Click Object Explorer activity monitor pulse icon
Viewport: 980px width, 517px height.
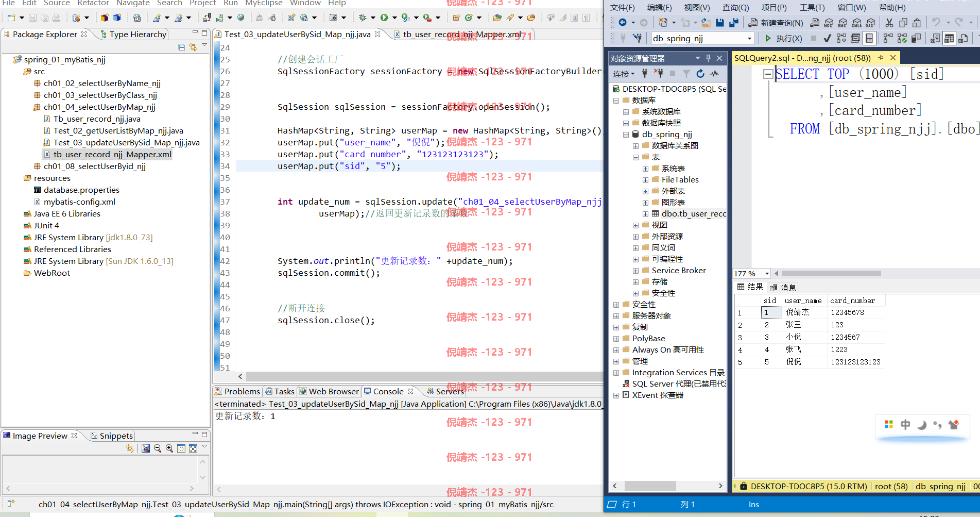[714, 74]
